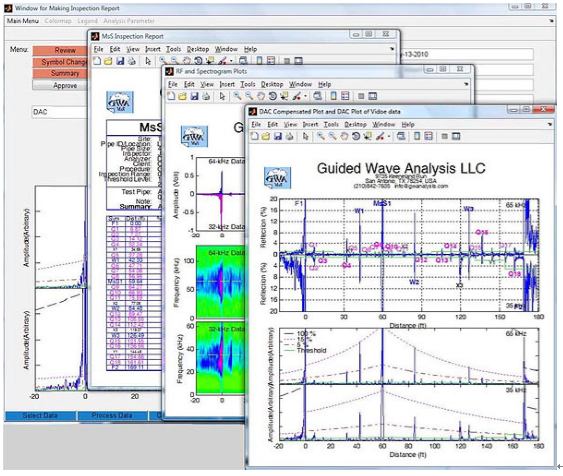The image size is (563, 476).
Task: Click Test Pipe label in MsS Inspection Report
Action: 136,192
